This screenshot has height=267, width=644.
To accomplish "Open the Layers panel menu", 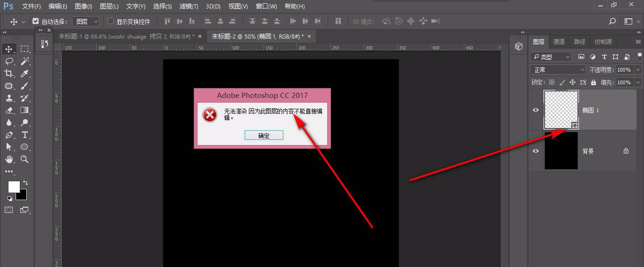I will [637, 41].
